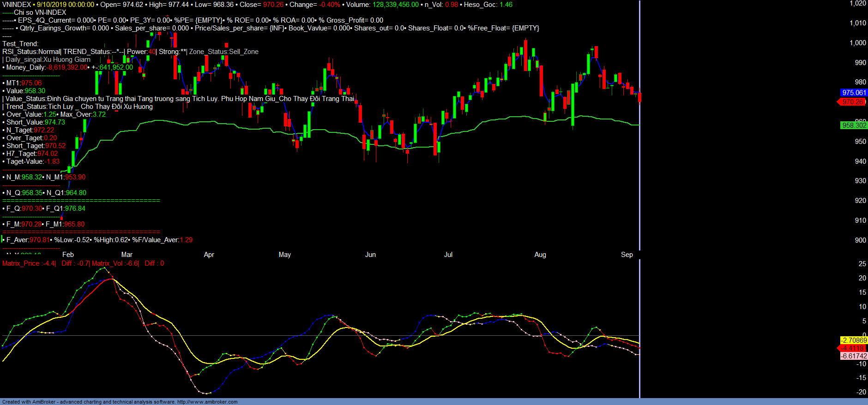Click the Jul label on time axis

(x=448, y=255)
